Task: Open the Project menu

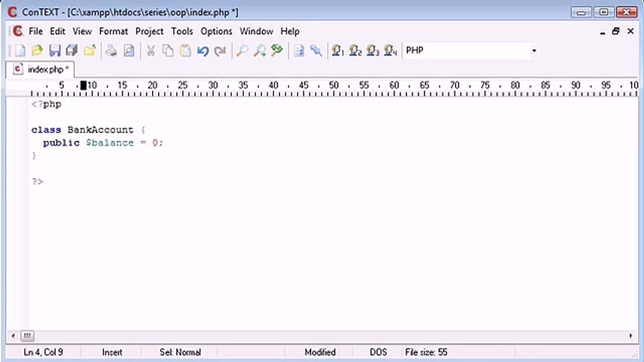Action: point(149,31)
